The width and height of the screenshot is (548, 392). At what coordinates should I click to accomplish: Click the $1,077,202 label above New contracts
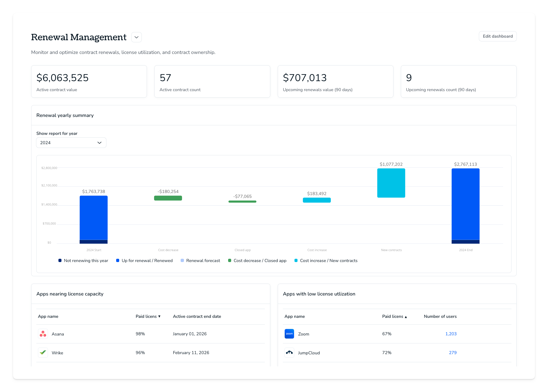[x=391, y=164]
